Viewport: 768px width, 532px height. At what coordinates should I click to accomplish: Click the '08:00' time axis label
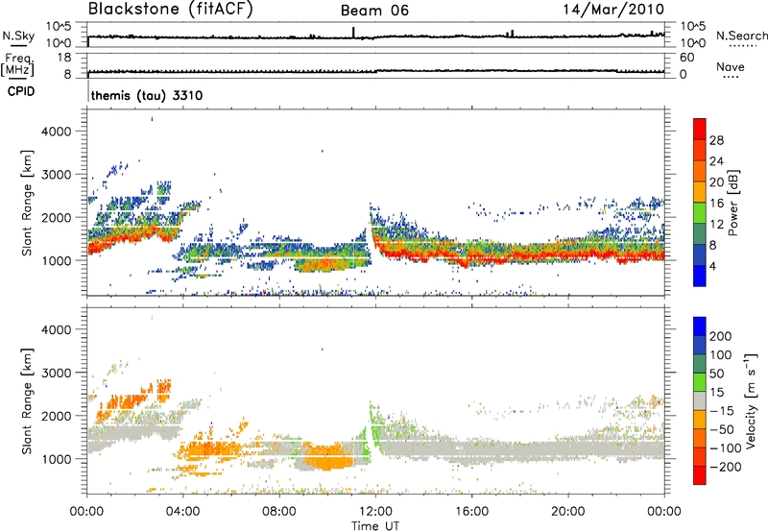click(279, 512)
